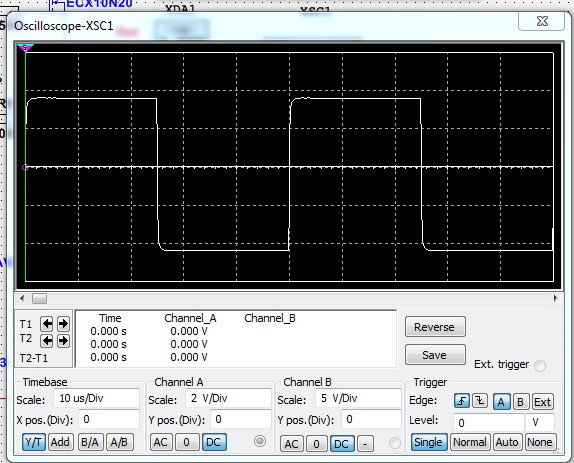
Task: Set Channel B coupling to AC
Action: (291, 444)
